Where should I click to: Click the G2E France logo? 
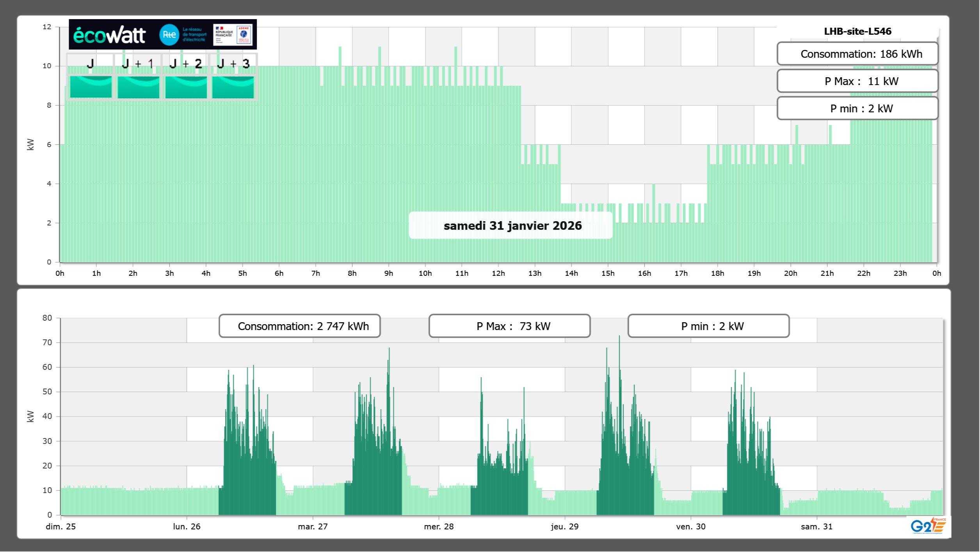[x=928, y=526]
